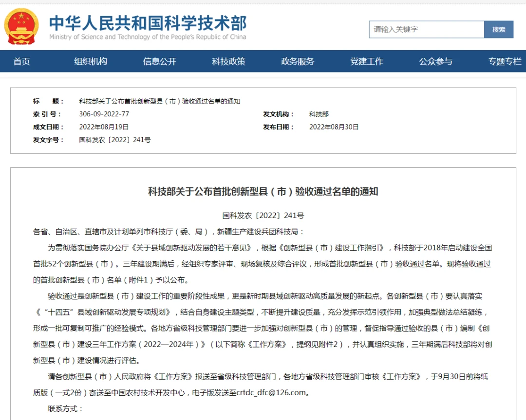Screen dimensions: 526x420
Task: Click the 成文日期 value 2022年08月19日
Action: [104, 127]
